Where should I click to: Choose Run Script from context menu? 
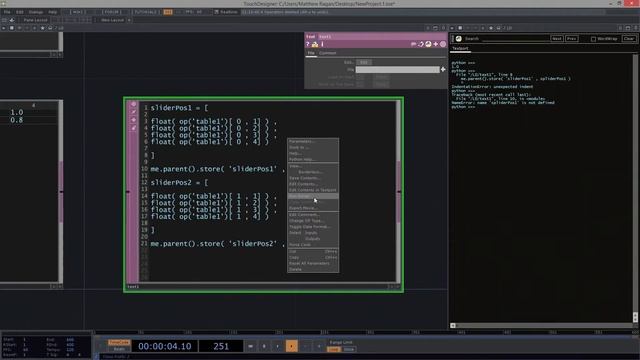(313, 196)
